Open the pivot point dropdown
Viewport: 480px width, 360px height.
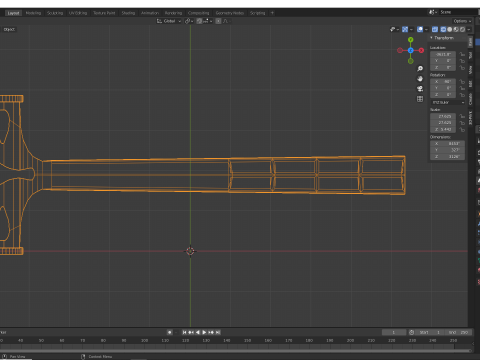coord(189,21)
